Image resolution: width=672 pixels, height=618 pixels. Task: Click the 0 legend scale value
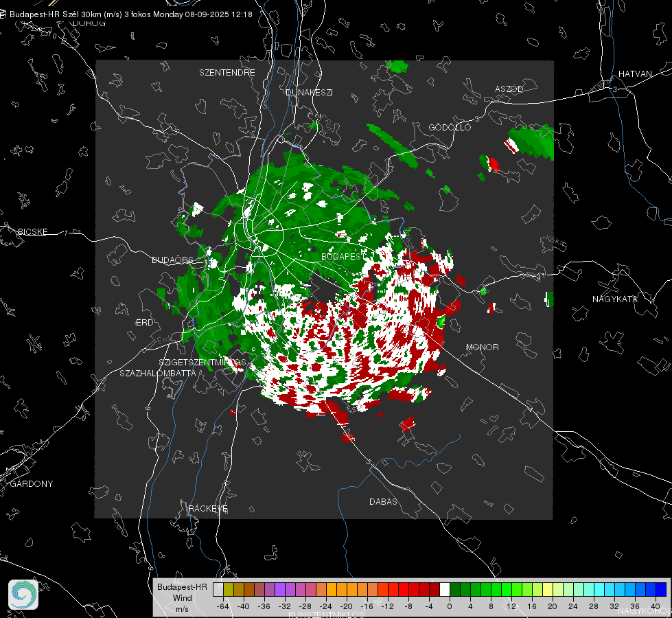[450, 606]
